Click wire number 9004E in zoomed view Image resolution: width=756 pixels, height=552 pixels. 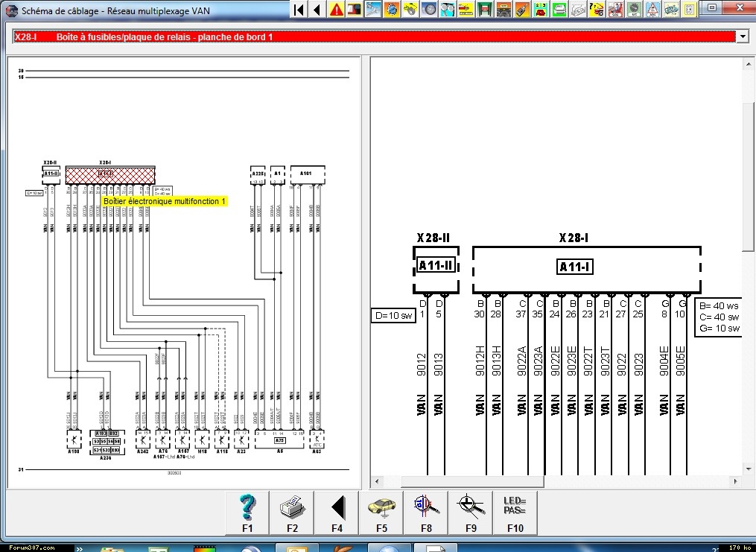[x=664, y=360]
